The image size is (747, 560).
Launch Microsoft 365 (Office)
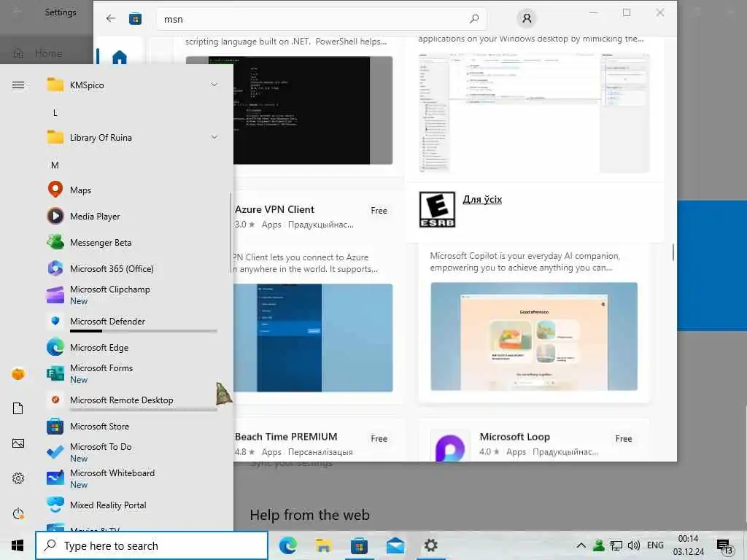click(132, 268)
